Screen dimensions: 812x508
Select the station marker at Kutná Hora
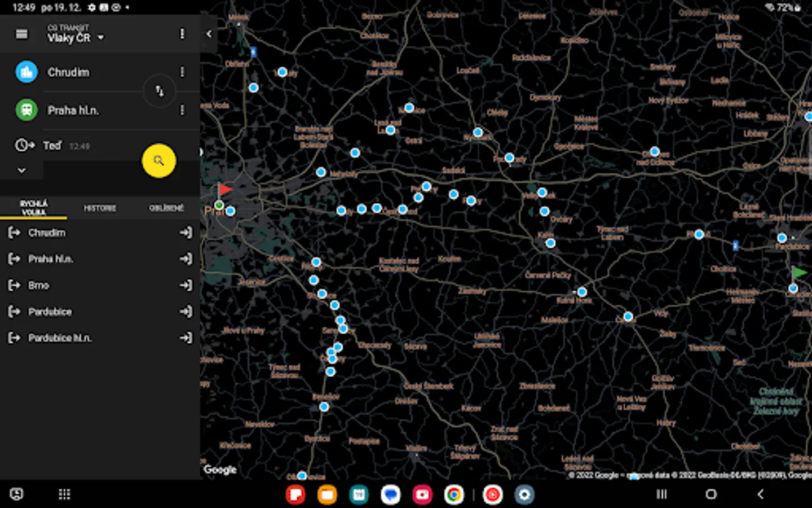coord(582,292)
